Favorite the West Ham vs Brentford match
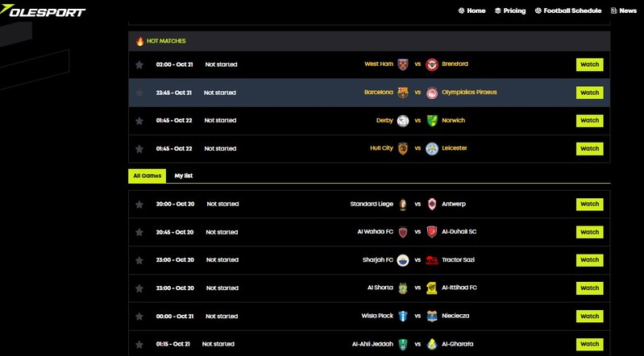This screenshot has width=644, height=356. (139, 64)
